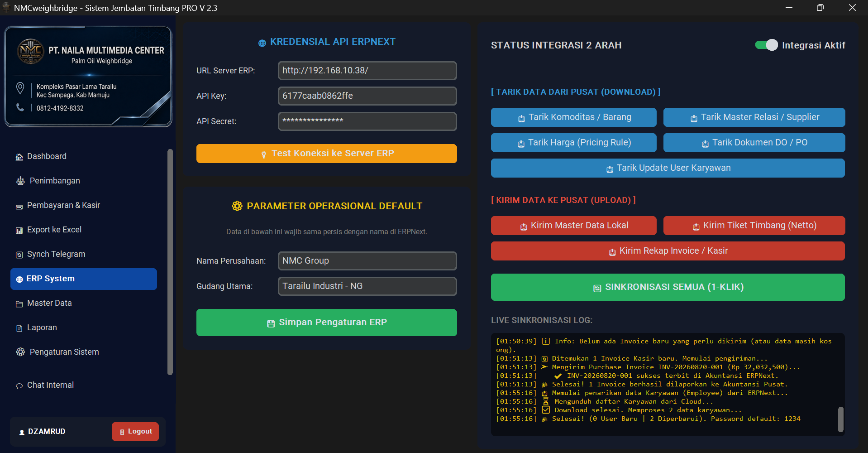The height and width of the screenshot is (453, 868).
Task: Click the phone number 0812-4192-8332
Action: [60, 108]
